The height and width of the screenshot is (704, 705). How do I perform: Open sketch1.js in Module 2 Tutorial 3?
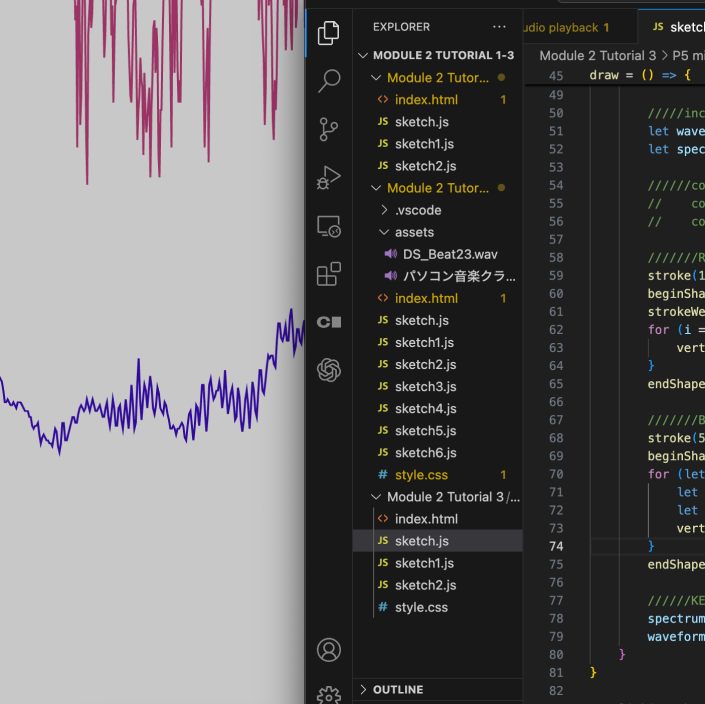click(437, 563)
